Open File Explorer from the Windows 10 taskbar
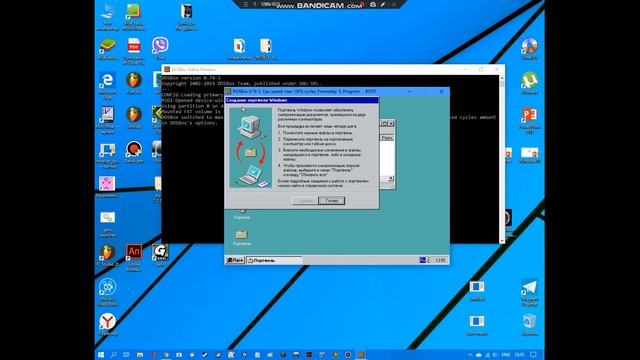This screenshot has height=360, width=640. click(140, 355)
